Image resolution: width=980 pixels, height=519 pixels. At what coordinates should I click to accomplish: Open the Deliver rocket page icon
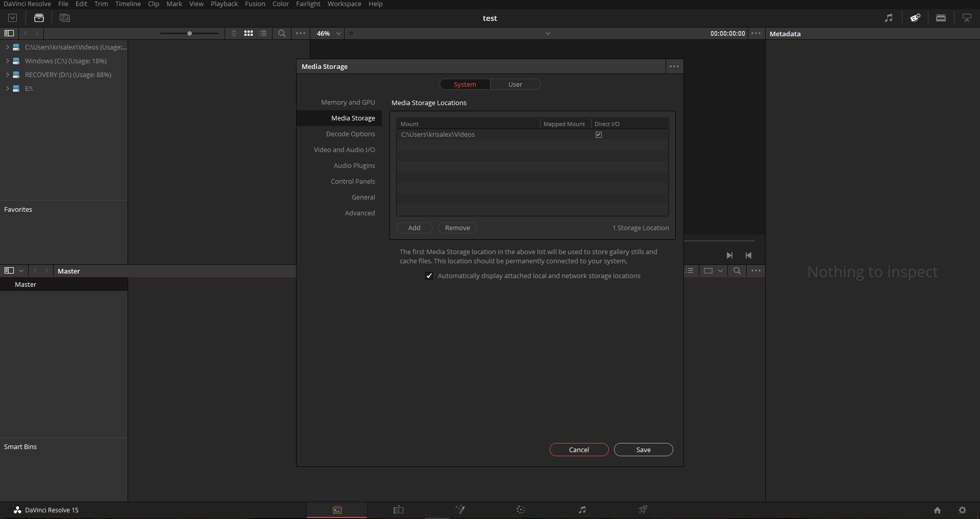[643, 509]
